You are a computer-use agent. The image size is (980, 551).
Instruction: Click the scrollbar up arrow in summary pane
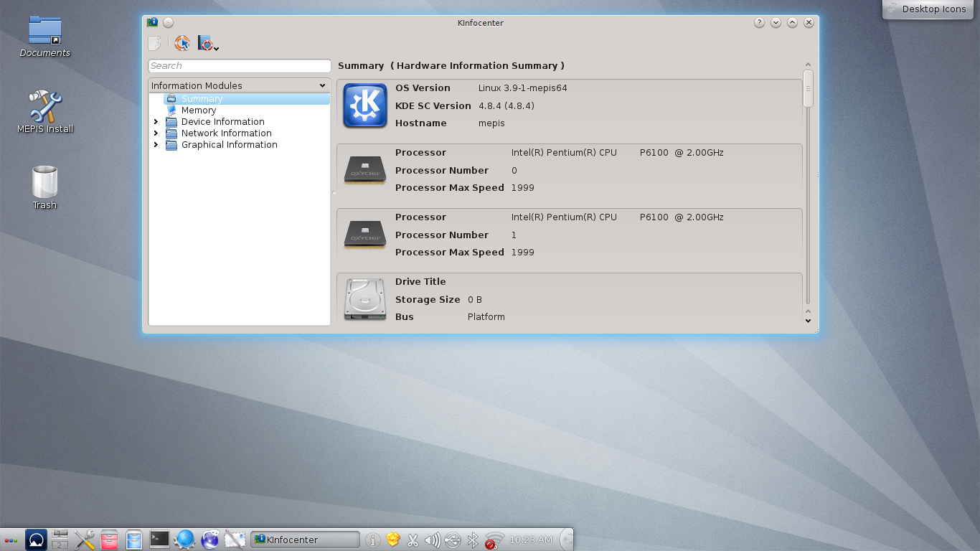coord(808,65)
